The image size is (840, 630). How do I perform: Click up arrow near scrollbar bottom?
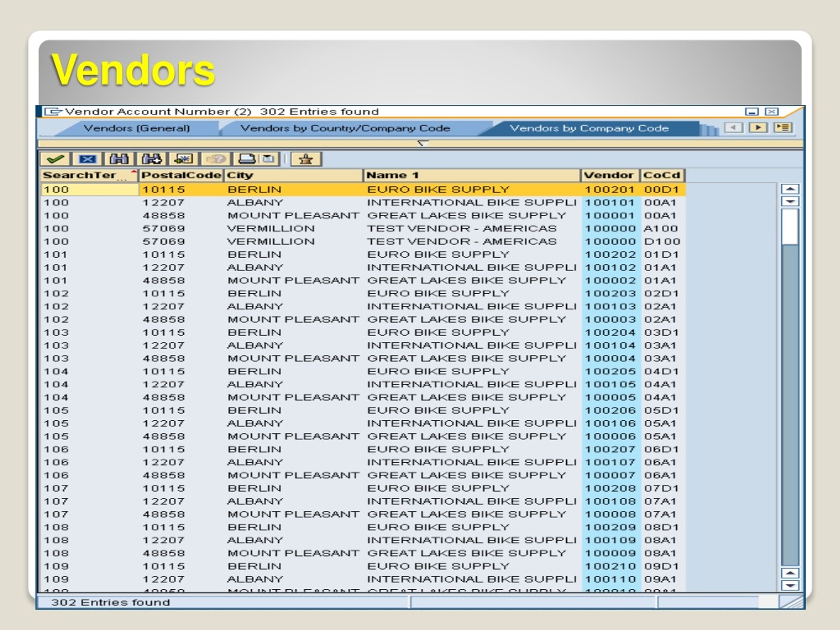pyautogui.click(x=790, y=573)
